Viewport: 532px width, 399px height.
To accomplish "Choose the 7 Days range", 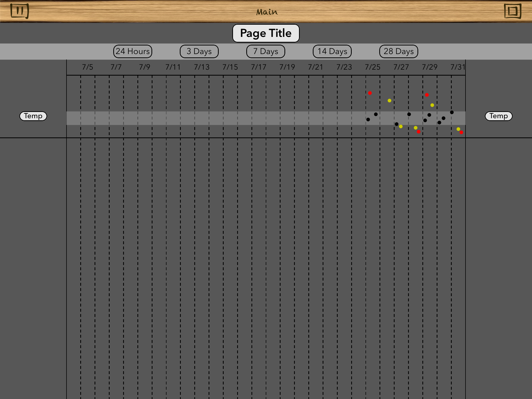I will pos(266,51).
